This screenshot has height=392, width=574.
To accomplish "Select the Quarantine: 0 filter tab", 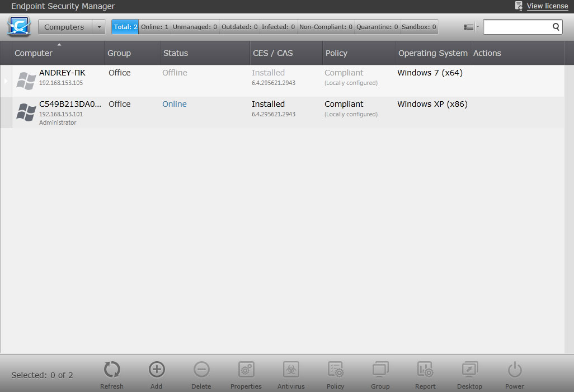I will tap(377, 27).
